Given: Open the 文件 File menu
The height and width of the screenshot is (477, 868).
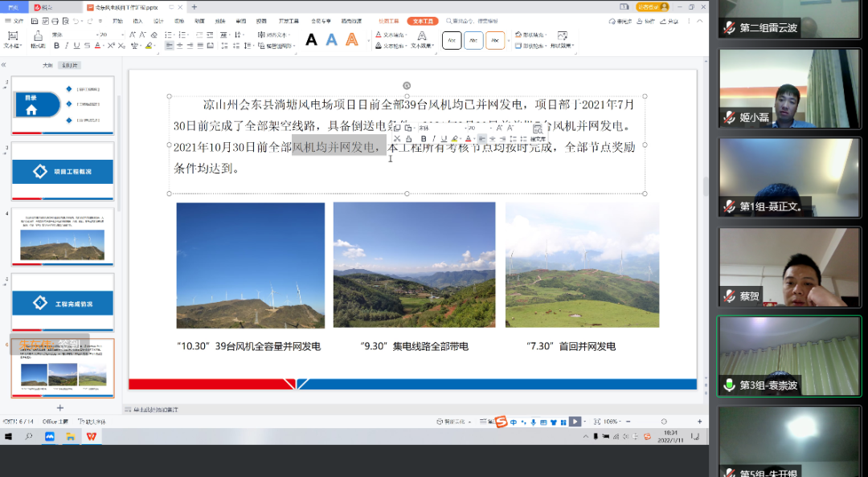Looking at the screenshot, I should (15, 21).
